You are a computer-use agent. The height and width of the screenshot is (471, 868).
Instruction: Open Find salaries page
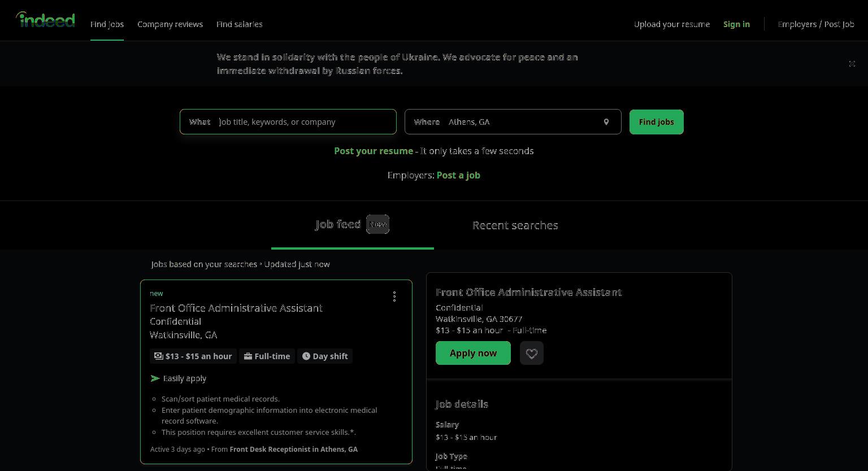pos(240,24)
